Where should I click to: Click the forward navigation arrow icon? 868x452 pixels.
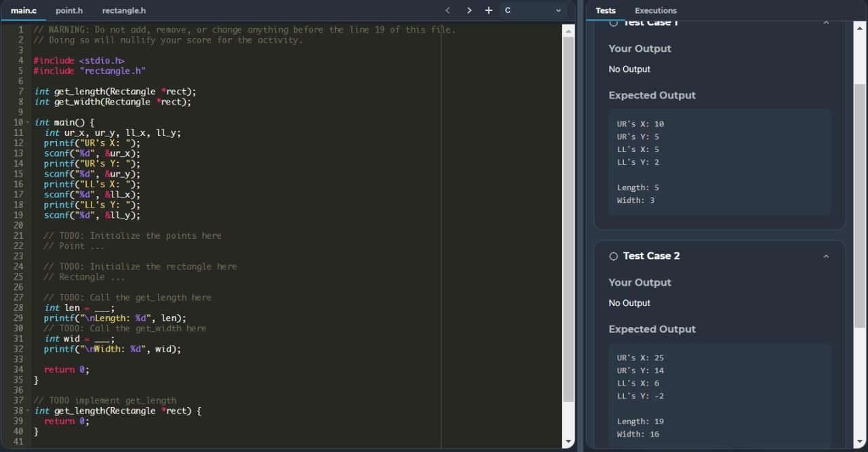coord(469,10)
